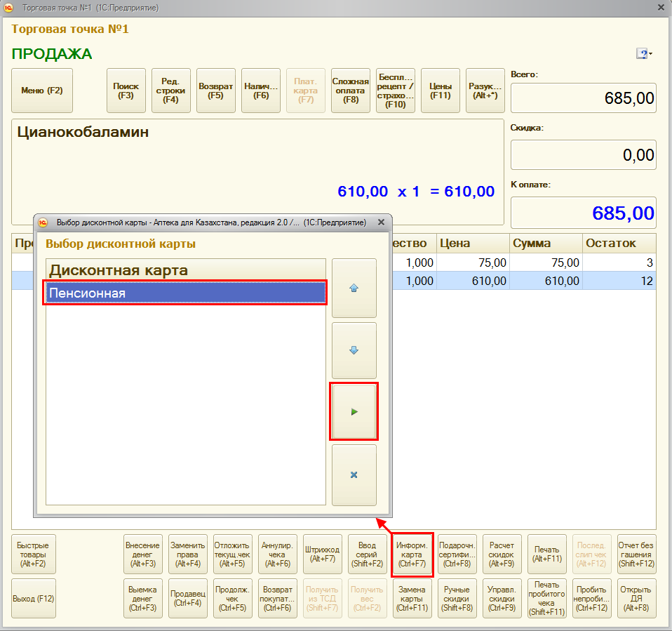
Task: Click Ред. строки (F4) button
Action: [171, 91]
